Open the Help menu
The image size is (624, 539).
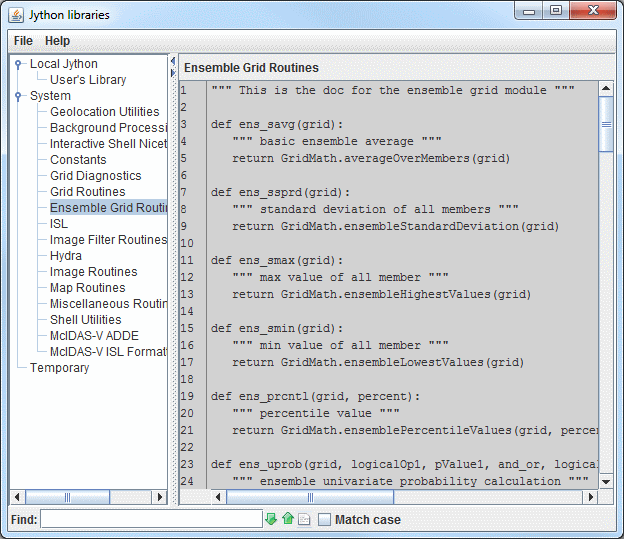[57, 41]
